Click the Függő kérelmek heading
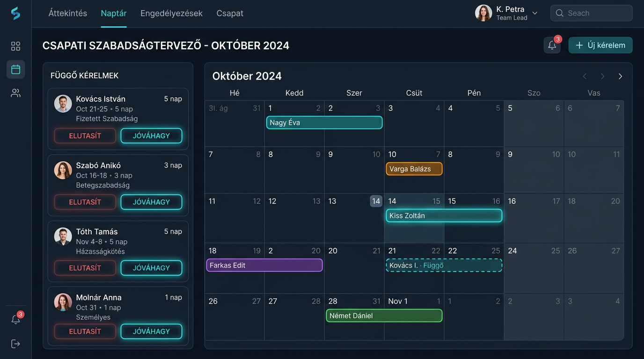Viewport: 644px width, 359px height. click(x=85, y=75)
